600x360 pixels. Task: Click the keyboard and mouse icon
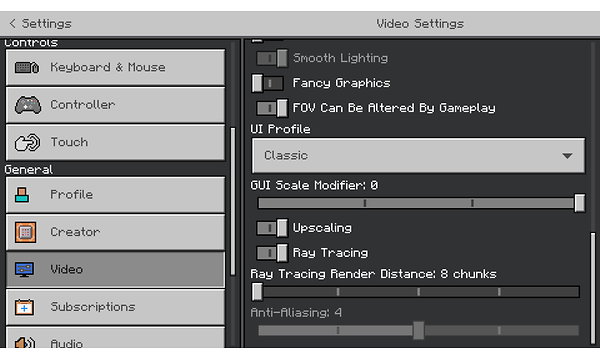click(27, 68)
